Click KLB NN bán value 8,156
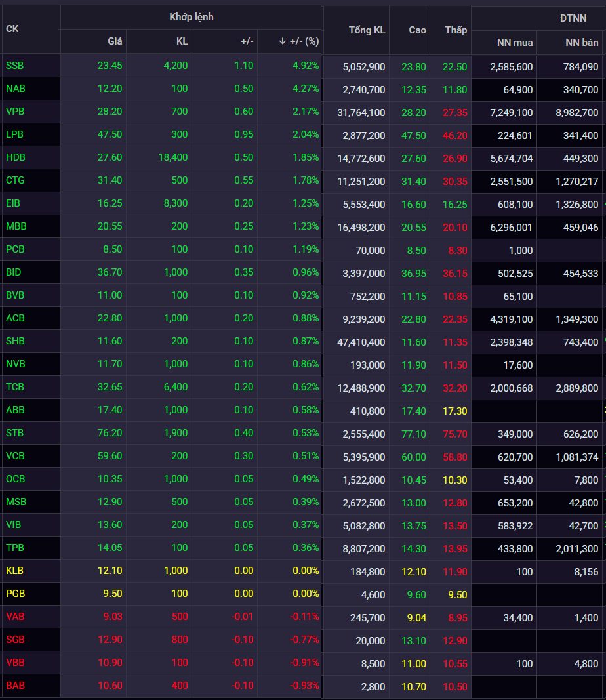Screen dimensions: 606x700 coord(586,572)
